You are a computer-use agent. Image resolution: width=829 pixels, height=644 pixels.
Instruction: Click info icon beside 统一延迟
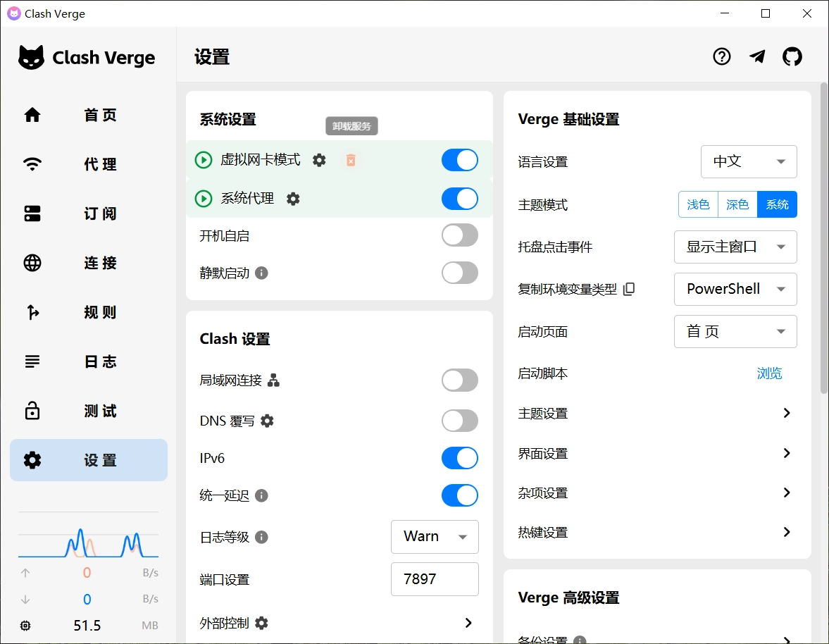click(261, 495)
